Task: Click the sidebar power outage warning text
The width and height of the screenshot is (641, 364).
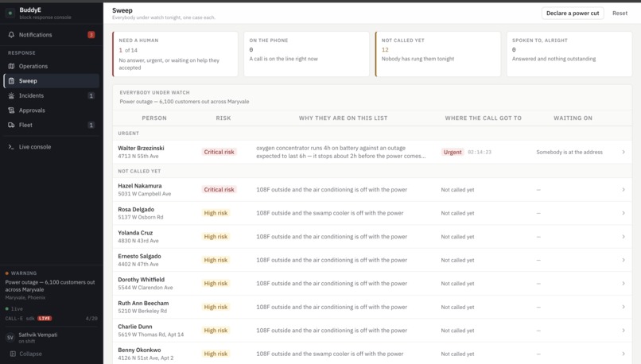Action: tap(50, 286)
